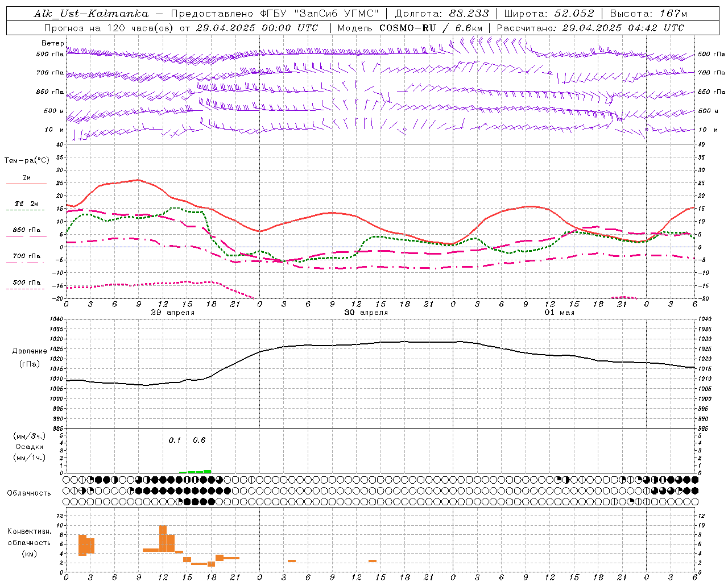Click the Облачность label
The height and width of the screenshot is (582, 728).
(29, 493)
